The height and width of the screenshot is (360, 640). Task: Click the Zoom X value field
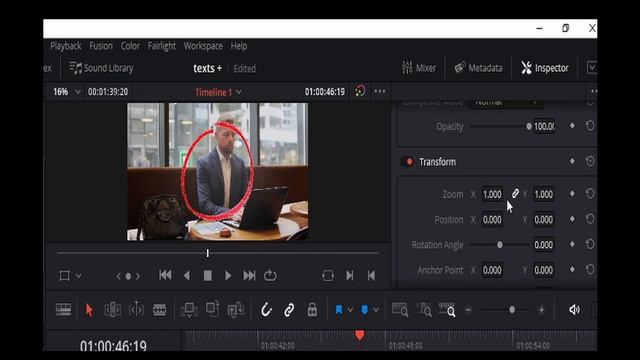click(492, 194)
